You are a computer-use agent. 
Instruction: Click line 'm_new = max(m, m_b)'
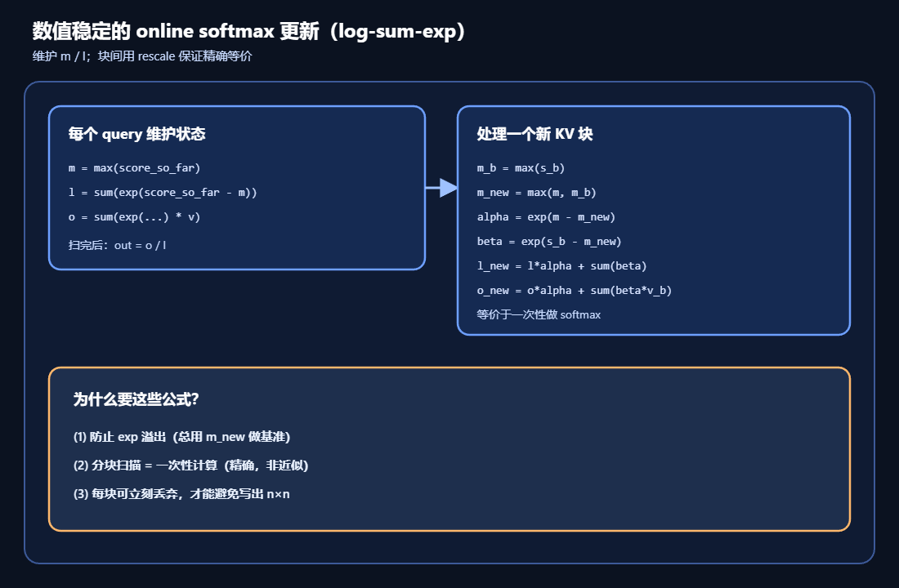(536, 193)
